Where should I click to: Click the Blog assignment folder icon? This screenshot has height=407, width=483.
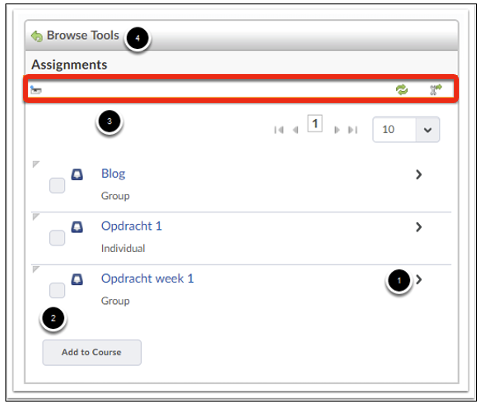(x=77, y=174)
